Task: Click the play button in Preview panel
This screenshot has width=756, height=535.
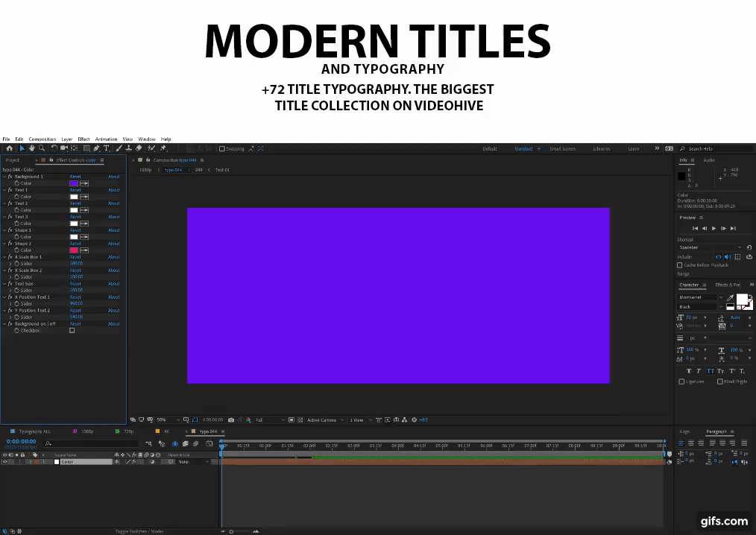Action: tap(714, 229)
